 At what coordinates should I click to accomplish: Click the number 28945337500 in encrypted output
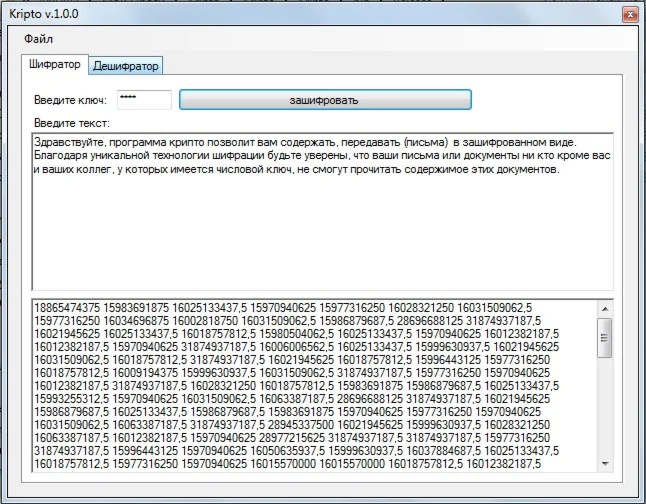[x=301, y=425]
